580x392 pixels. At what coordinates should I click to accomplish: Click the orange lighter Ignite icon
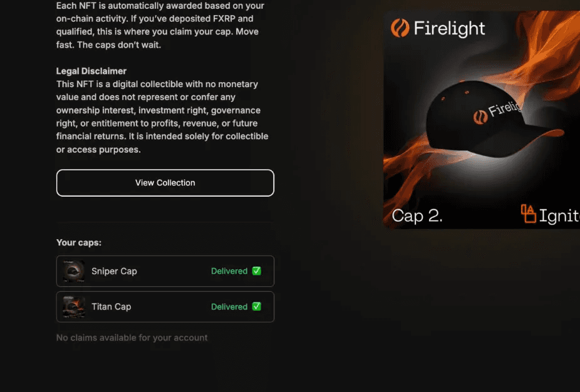528,214
